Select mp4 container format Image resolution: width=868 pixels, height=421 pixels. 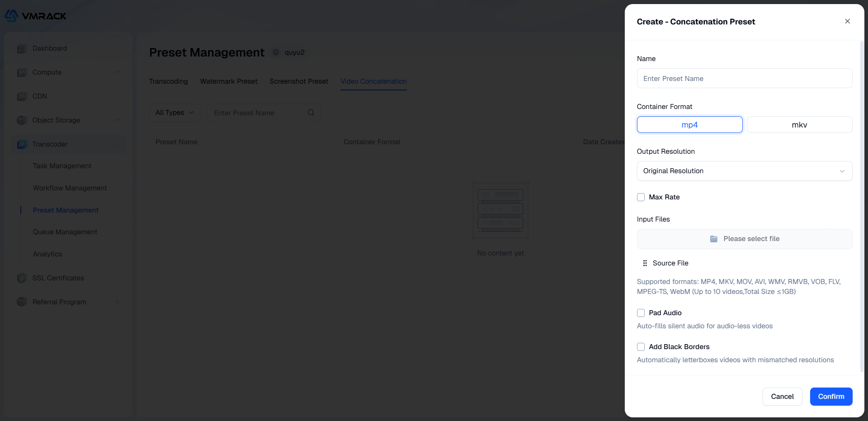[690, 125]
